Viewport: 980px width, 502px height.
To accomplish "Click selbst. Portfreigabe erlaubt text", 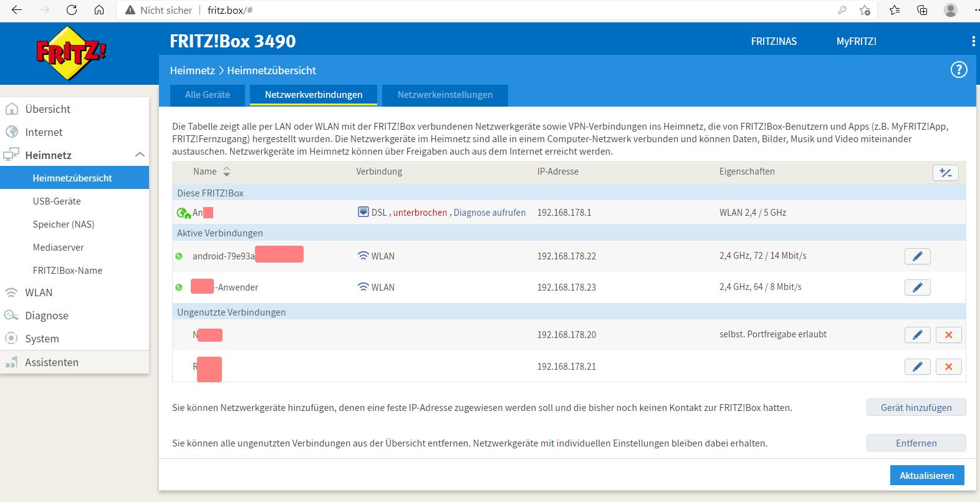I will click(773, 334).
